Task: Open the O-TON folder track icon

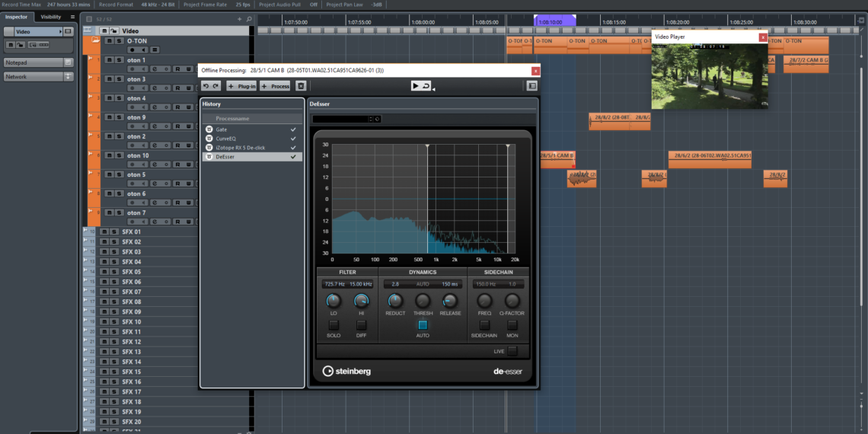Action: point(96,40)
